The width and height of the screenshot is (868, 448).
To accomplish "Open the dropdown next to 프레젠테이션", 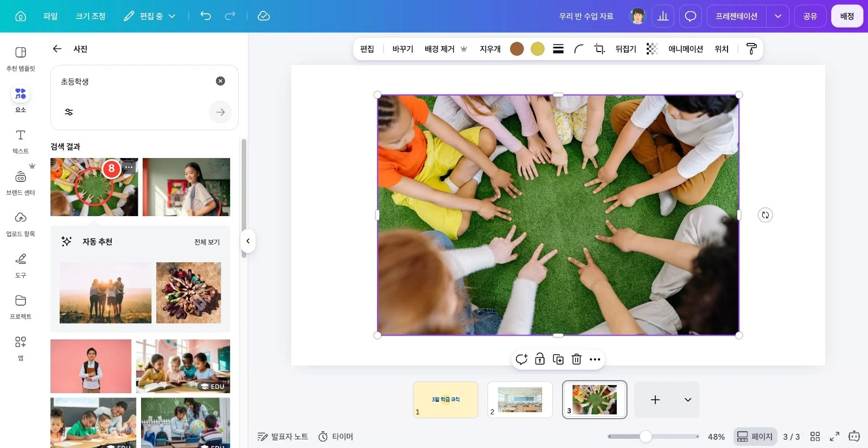I will (778, 16).
